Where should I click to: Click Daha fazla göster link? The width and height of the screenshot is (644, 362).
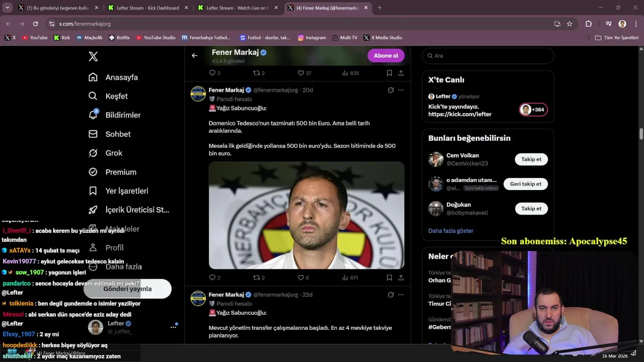click(x=451, y=231)
